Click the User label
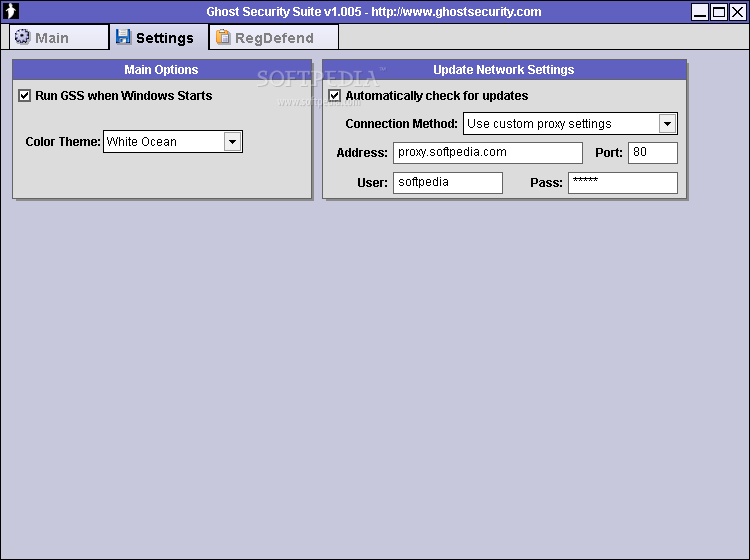750x560 pixels. click(x=372, y=183)
